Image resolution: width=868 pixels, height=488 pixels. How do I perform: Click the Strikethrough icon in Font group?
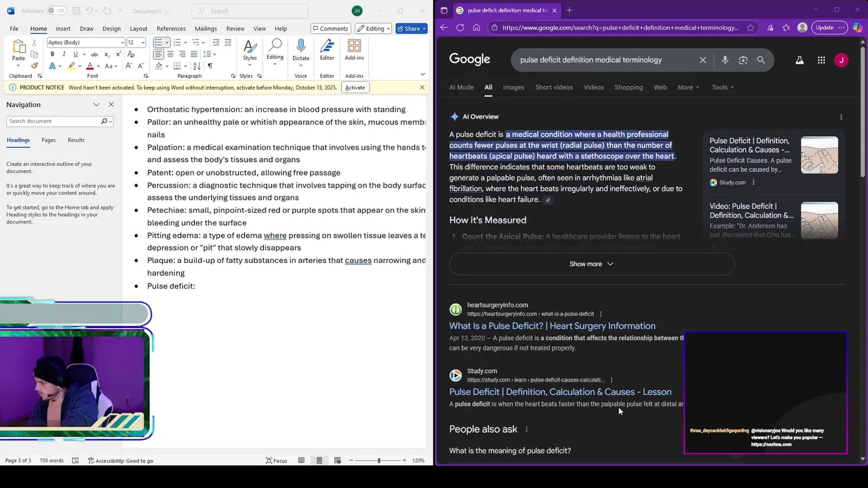pyautogui.click(x=94, y=54)
